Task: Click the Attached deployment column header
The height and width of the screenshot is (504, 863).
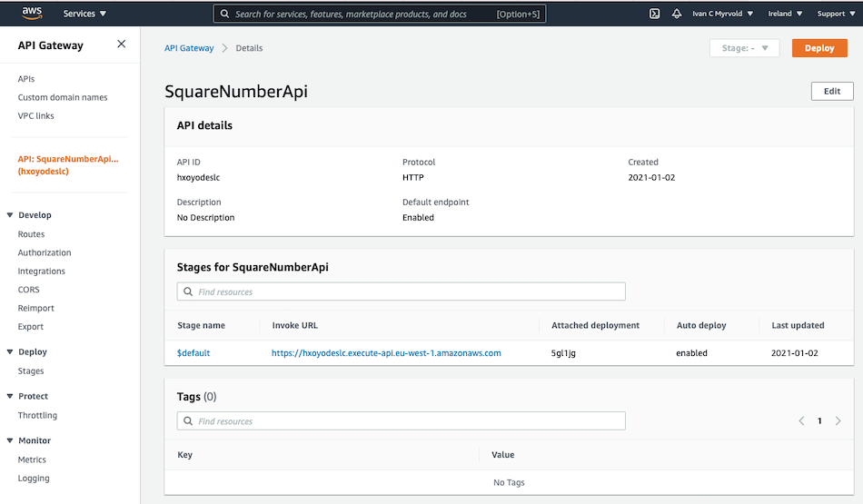Action: coord(596,326)
